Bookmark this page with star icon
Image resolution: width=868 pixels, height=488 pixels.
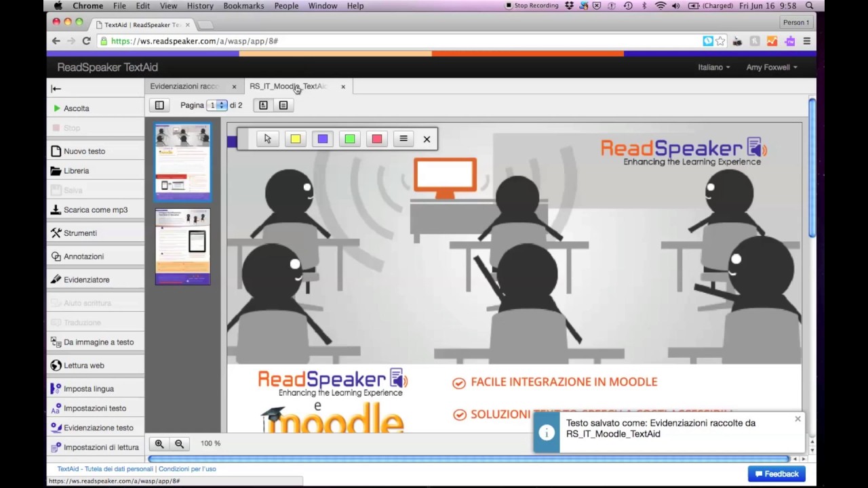click(720, 41)
